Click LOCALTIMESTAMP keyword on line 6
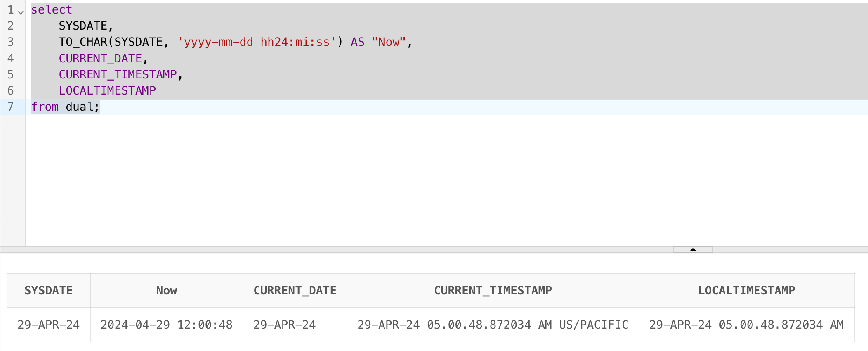 point(107,91)
